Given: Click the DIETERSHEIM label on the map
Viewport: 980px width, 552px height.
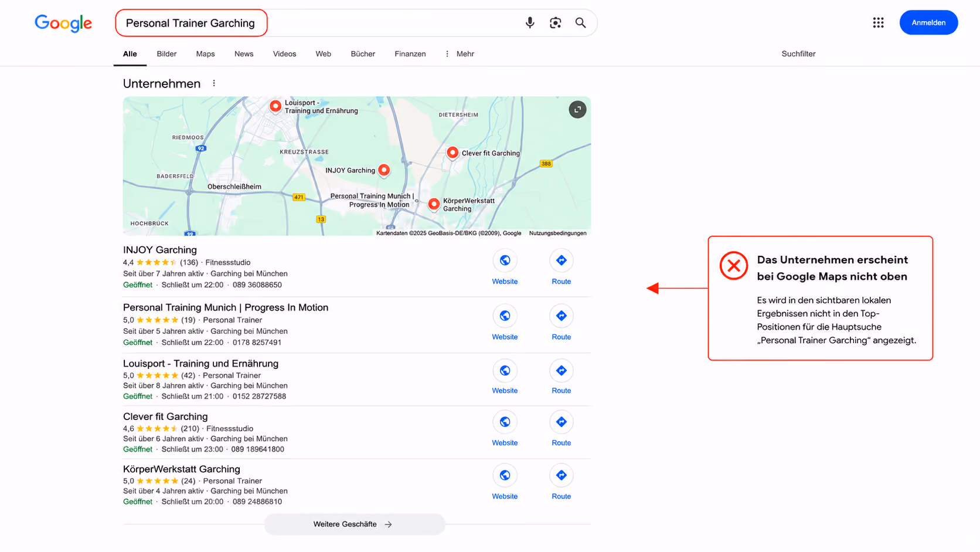Looking at the screenshot, I should click(458, 115).
